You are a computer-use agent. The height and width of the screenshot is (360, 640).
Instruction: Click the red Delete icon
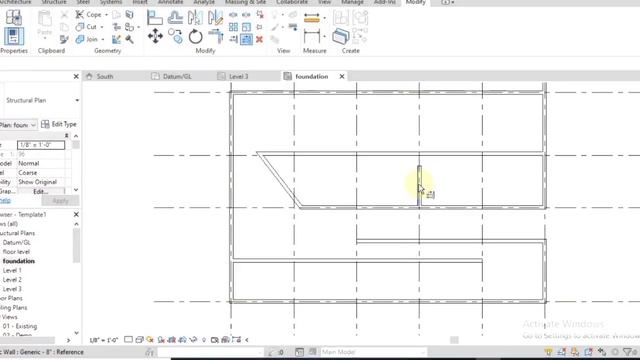pos(259,40)
